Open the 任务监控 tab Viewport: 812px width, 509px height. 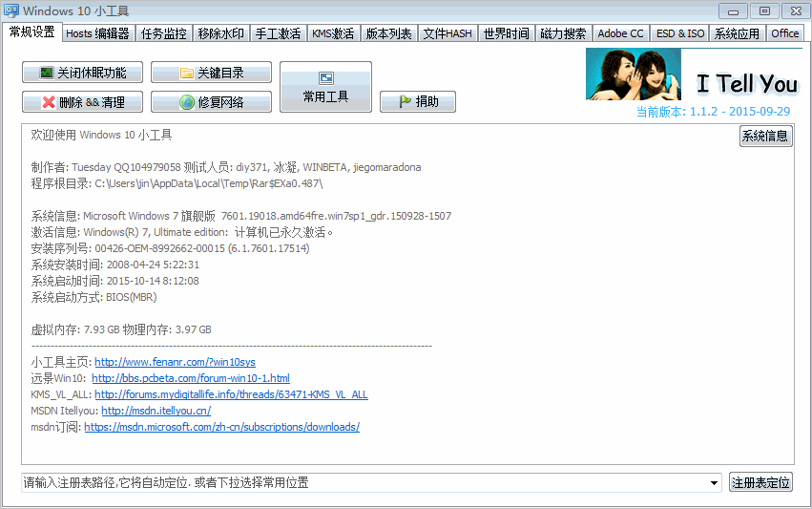point(164,33)
